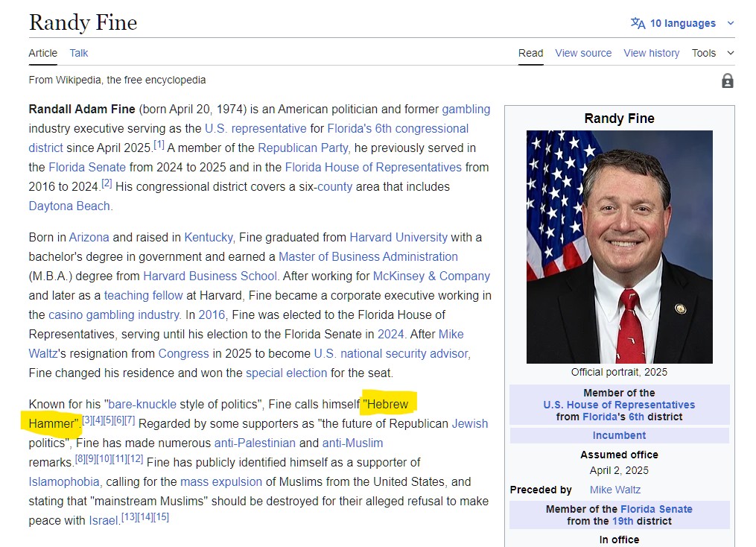Screen dimensions: 756x547
Task: Open U.S. national security advisor link
Action: pos(391,353)
